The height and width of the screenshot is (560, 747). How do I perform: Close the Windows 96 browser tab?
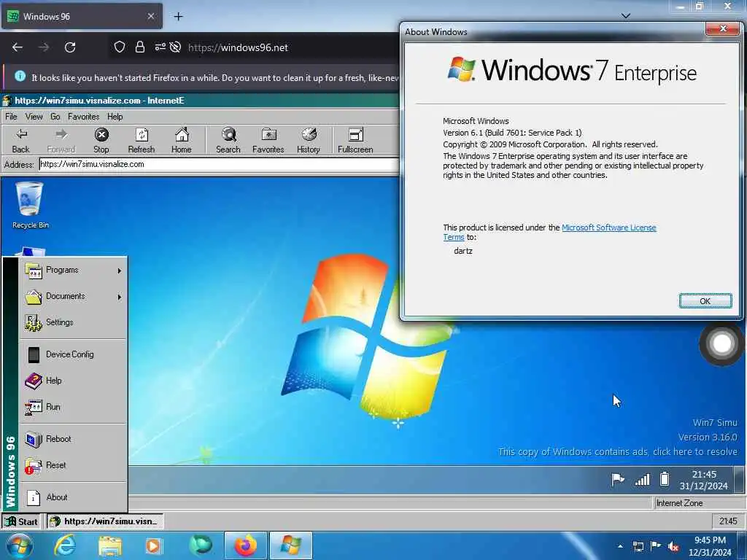(150, 16)
